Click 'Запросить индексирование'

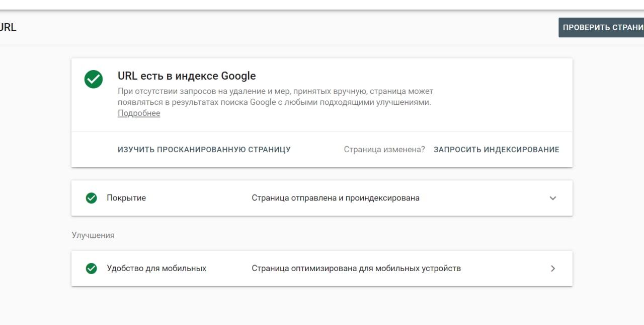[x=497, y=150]
